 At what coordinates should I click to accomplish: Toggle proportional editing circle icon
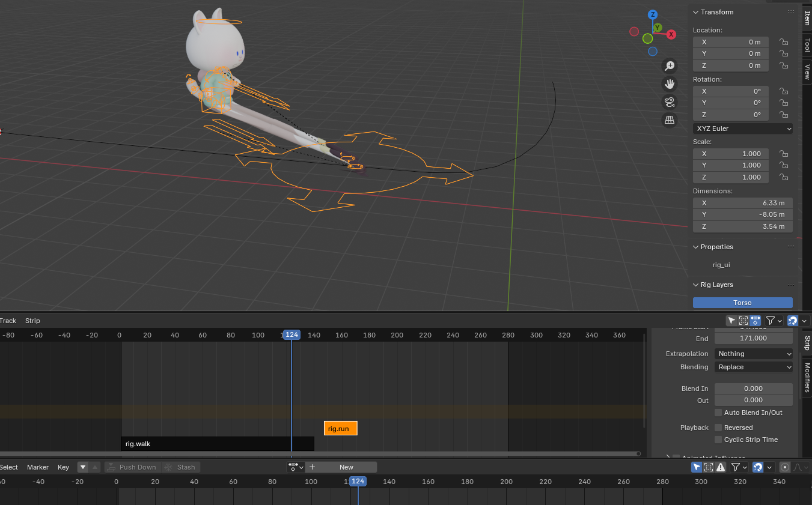(x=784, y=467)
